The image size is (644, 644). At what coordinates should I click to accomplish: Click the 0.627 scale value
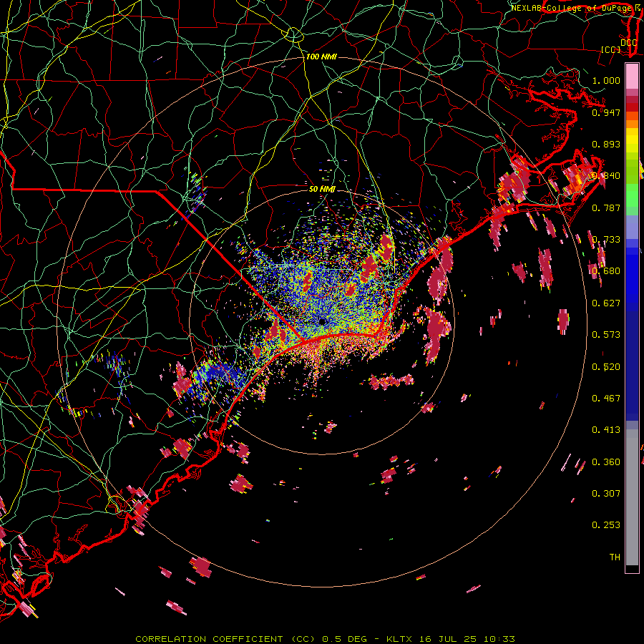tap(606, 303)
